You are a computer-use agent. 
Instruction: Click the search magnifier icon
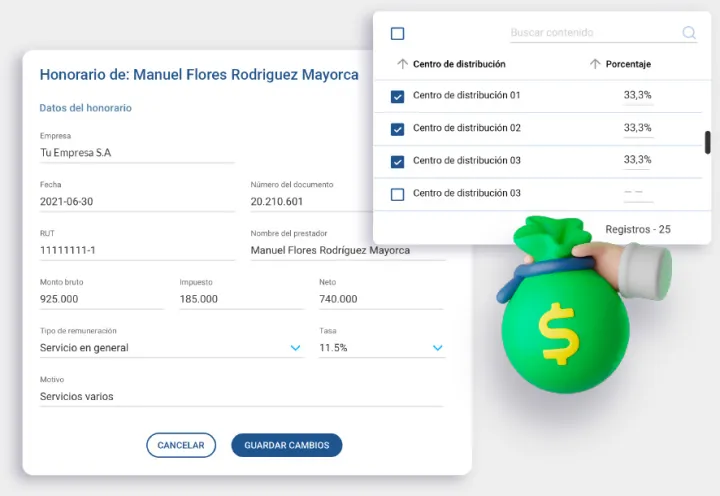[x=689, y=33]
